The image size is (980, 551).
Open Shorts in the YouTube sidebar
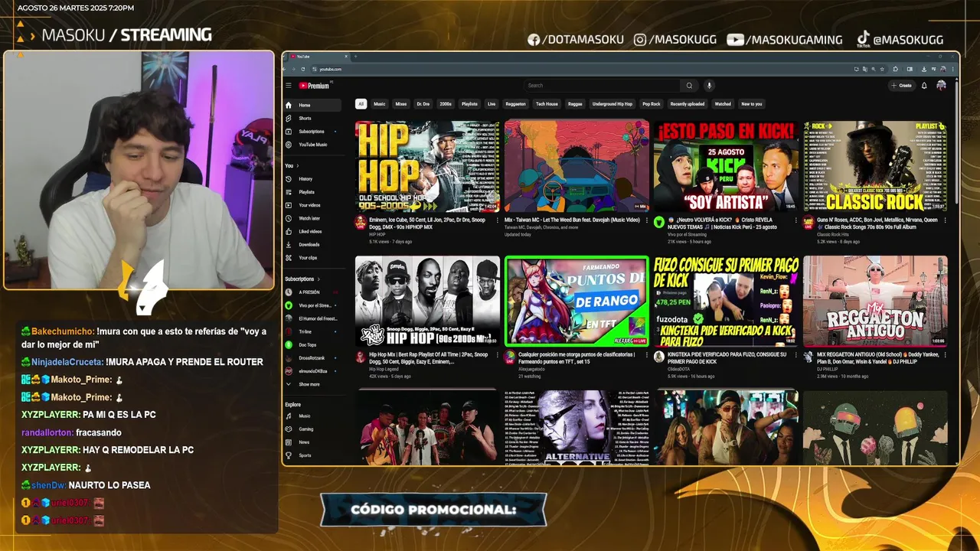tap(312, 118)
